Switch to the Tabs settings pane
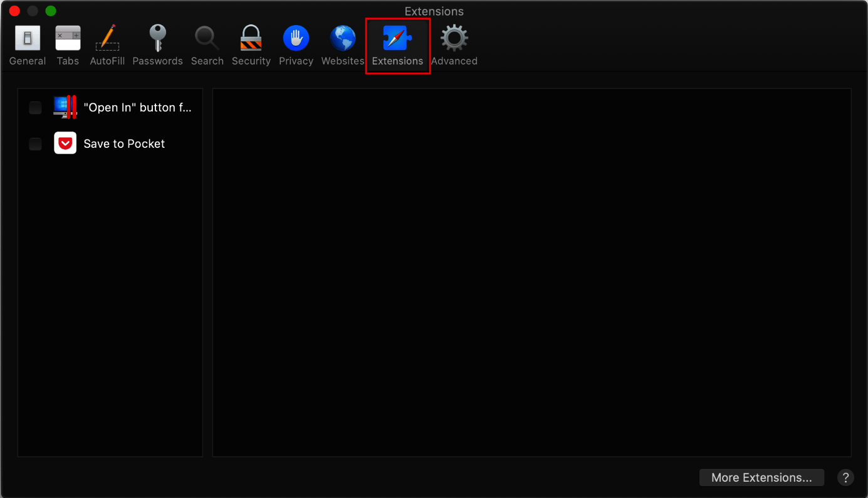Image resolution: width=868 pixels, height=498 pixels. pyautogui.click(x=68, y=44)
